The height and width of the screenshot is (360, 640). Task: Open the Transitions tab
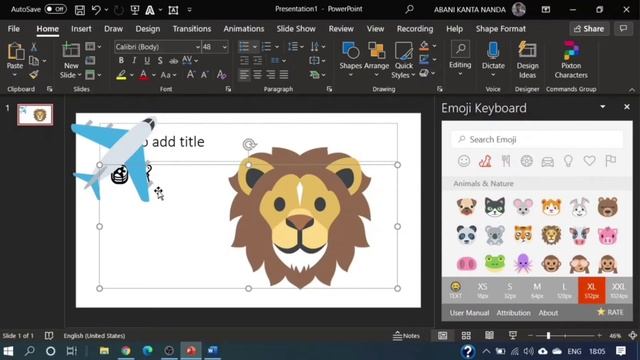tap(192, 29)
